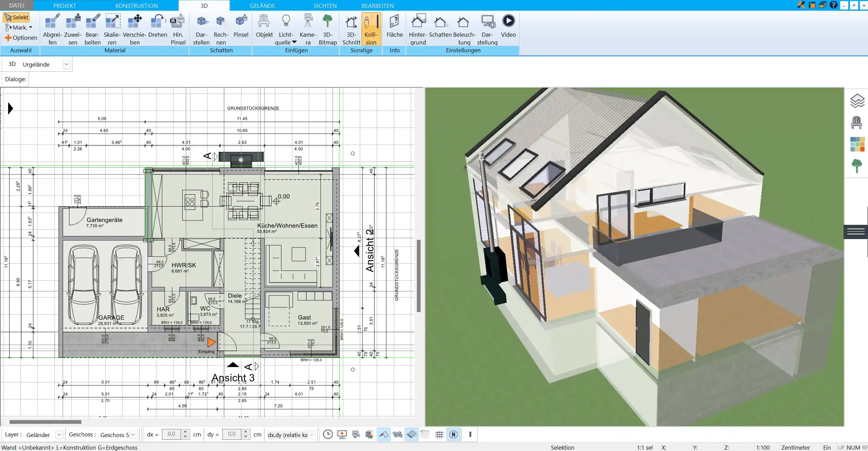Toggle the terrain layers icon
This screenshot has height=451, width=868.
pyautogui.click(x=425, y=434)
